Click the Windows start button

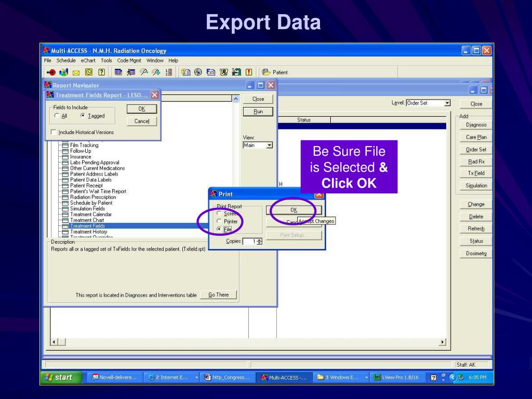62,377
